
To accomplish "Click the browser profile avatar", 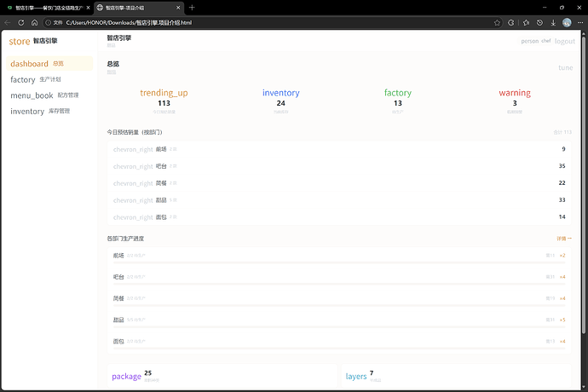I will (567, 22).
